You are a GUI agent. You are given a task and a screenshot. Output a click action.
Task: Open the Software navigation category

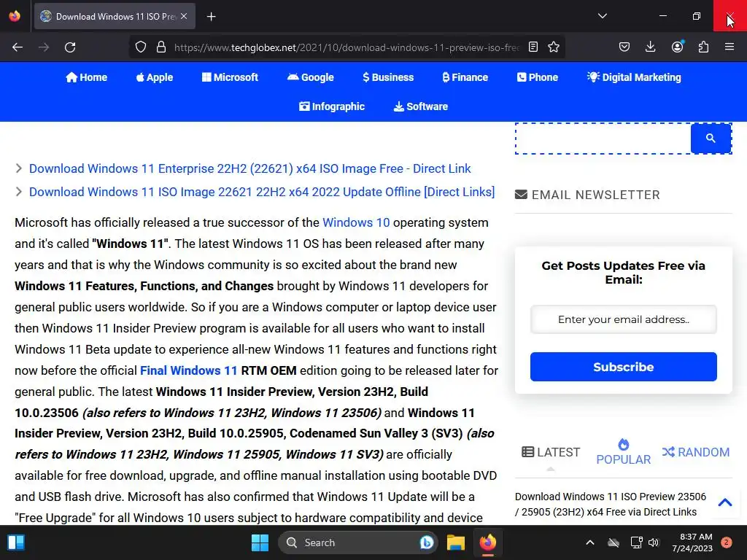[x=421, y=106]
